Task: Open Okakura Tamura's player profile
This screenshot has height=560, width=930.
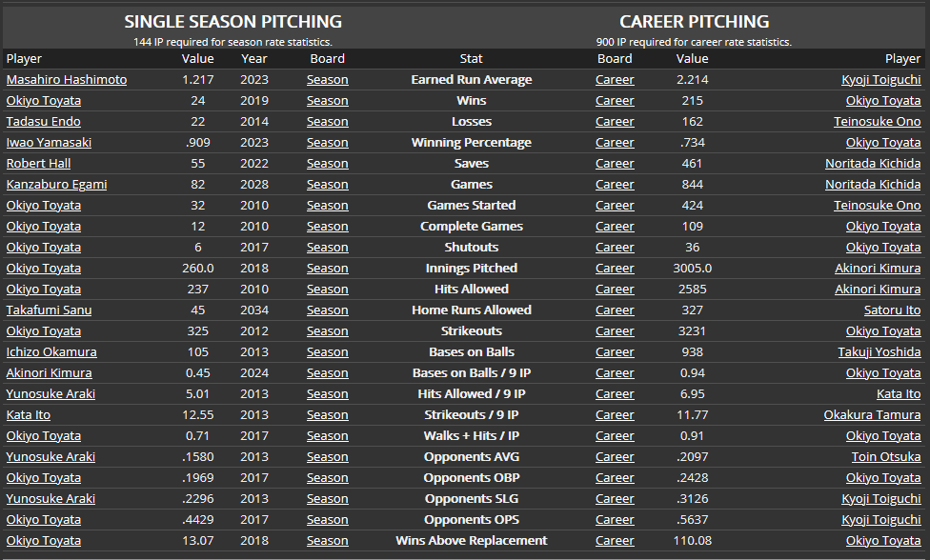Action: (872, 415)
